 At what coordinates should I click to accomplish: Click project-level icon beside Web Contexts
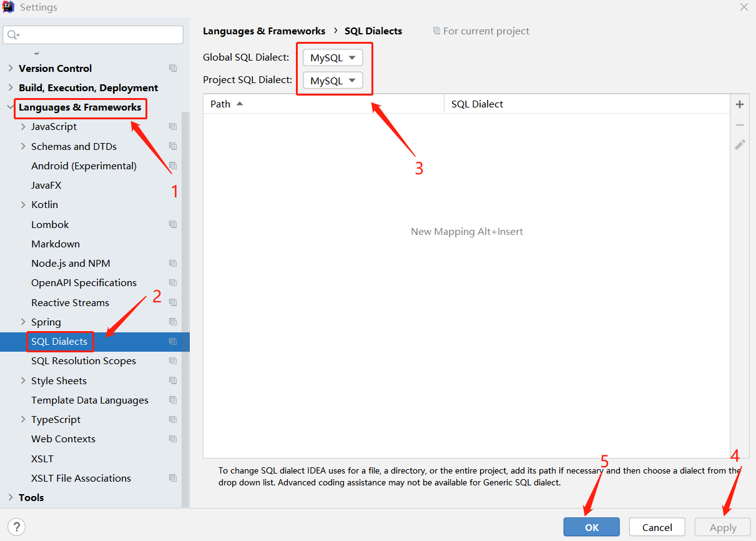(x=173, y=439)
